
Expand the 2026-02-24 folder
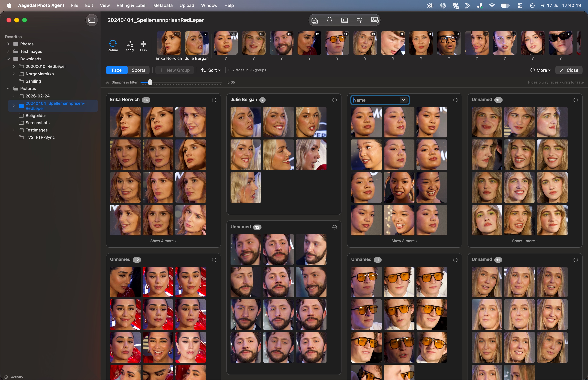tap(14, 96)
